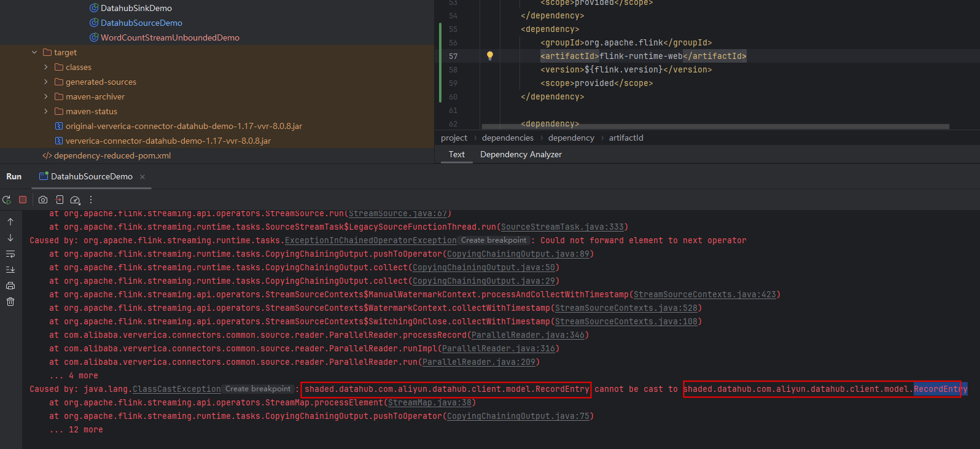980x449 pixels.
Task: Open the StreamMap.java:38 link
Action: (430, 402)
